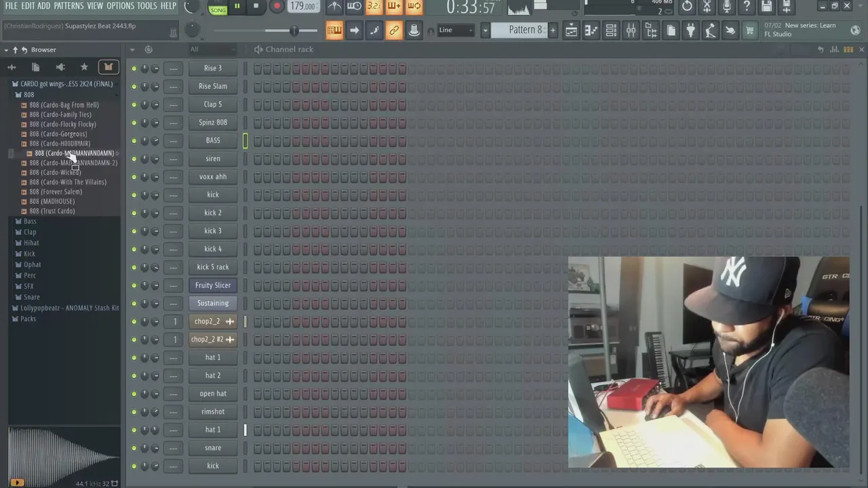
Task: Open the rimshot channel button
Action: (x=213, y=412)
